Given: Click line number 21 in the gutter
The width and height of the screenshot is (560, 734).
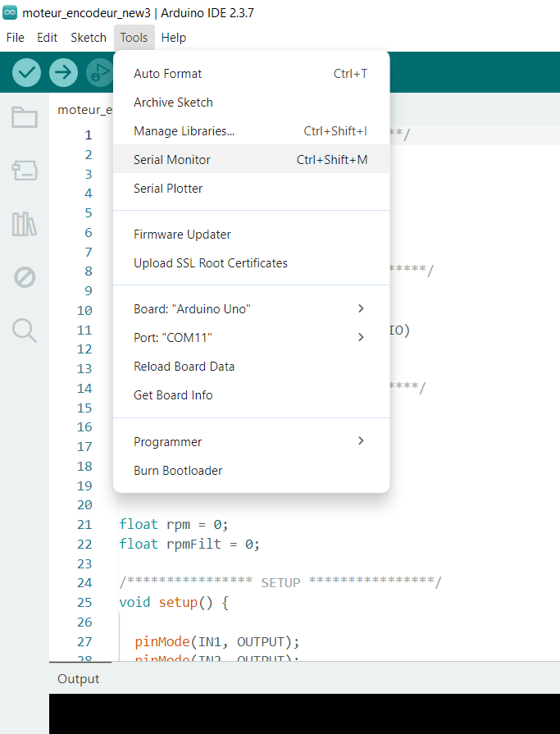Looking at the screenshot, I should point(84,524).
